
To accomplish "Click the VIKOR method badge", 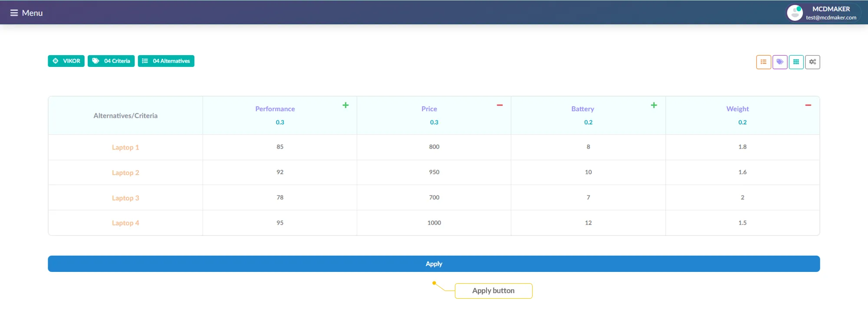I will [66, 61].
